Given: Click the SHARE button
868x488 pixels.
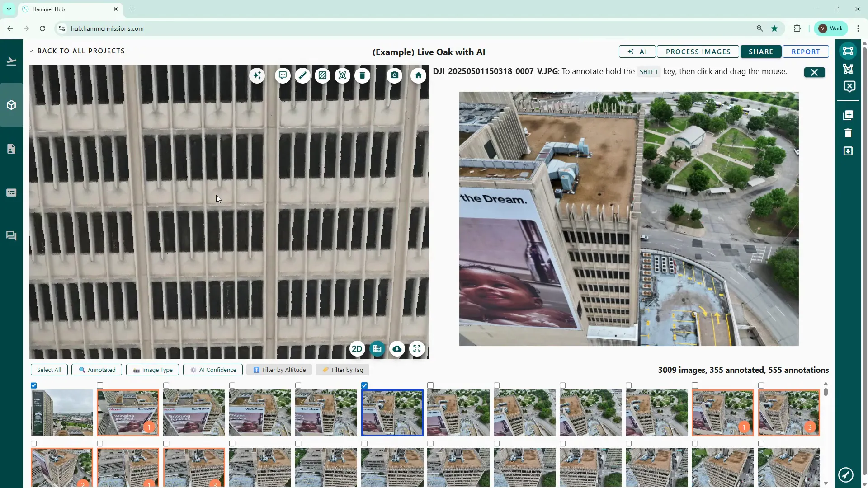Looking at the screenshot, I should pos(760,52).
